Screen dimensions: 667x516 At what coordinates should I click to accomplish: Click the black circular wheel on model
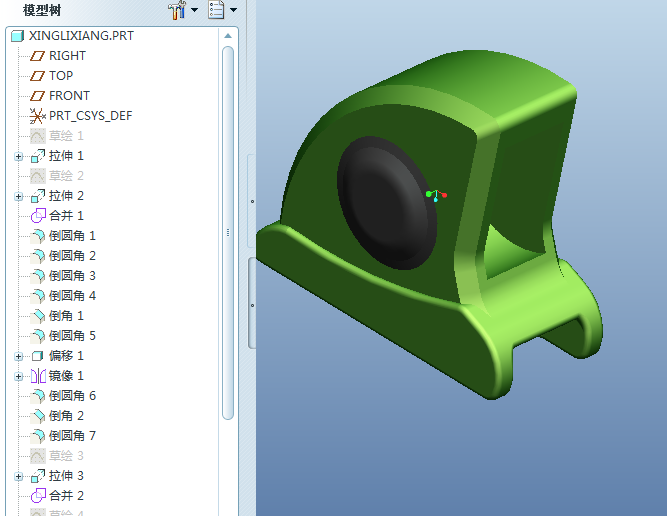[x=387, y=203]
